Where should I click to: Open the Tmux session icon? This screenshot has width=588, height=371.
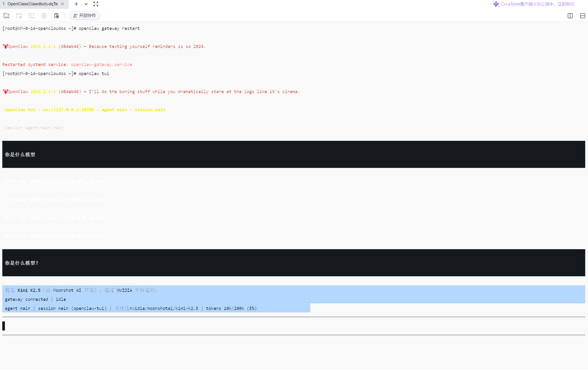tap(31, 16)
